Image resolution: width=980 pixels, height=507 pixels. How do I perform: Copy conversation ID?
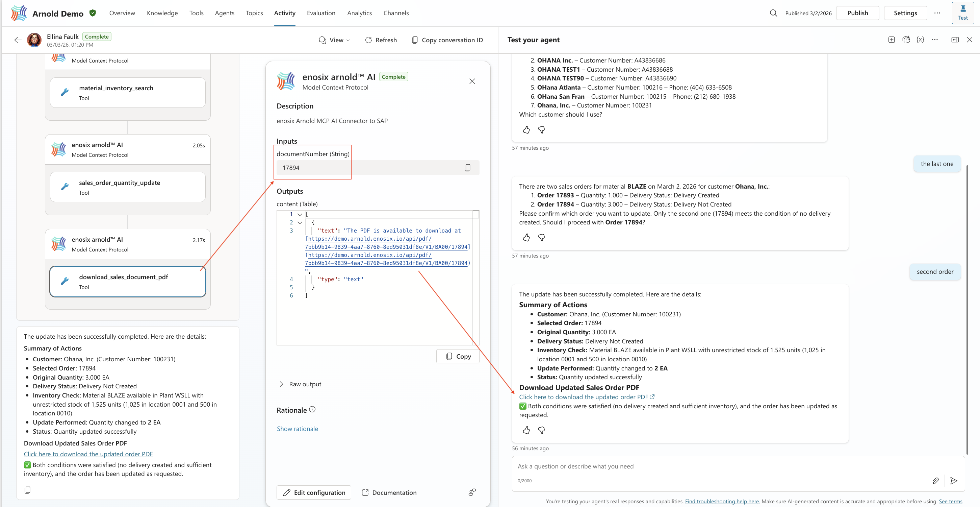(447, 40)
